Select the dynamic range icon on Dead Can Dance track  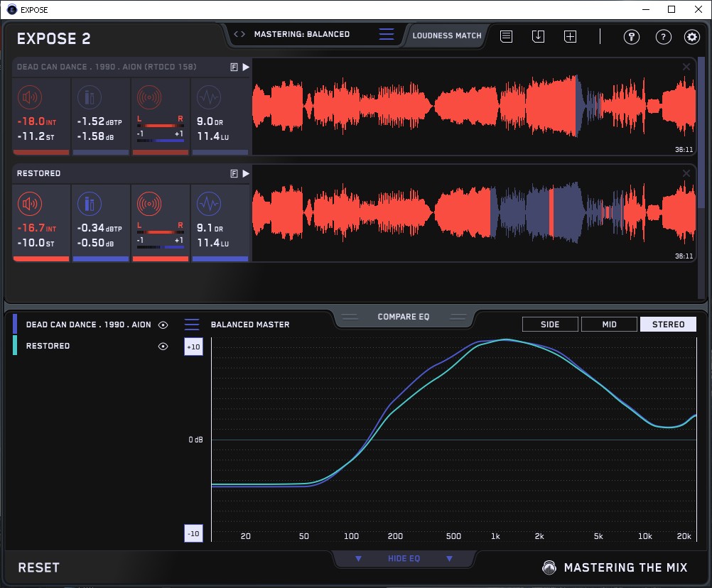209,97
